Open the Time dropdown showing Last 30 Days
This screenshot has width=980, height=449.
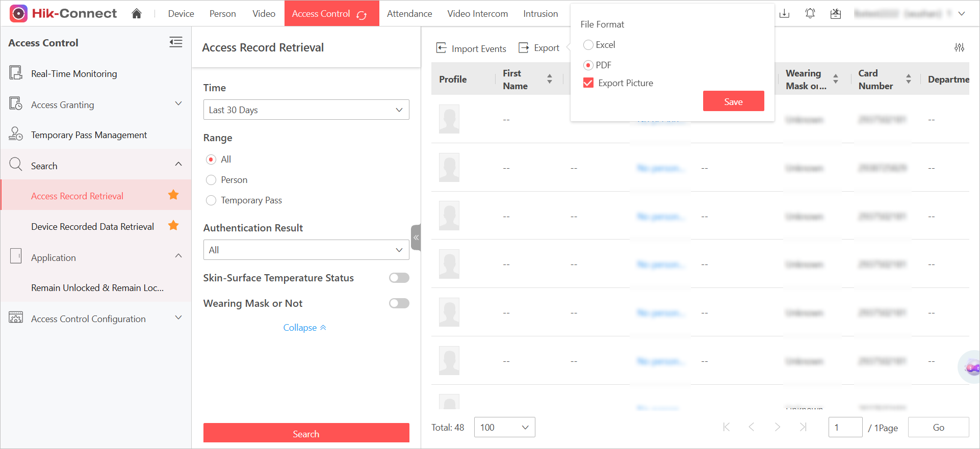pyautogui.click(x=306, y=110)
